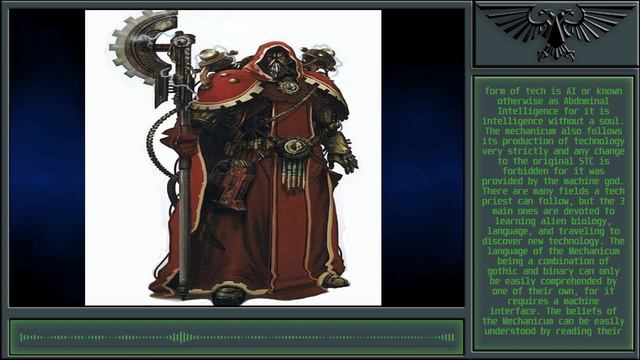Screen dimensions: 640x360
Task: Click bottom line "understood by reading their"
Action: [x=553, y=331]
